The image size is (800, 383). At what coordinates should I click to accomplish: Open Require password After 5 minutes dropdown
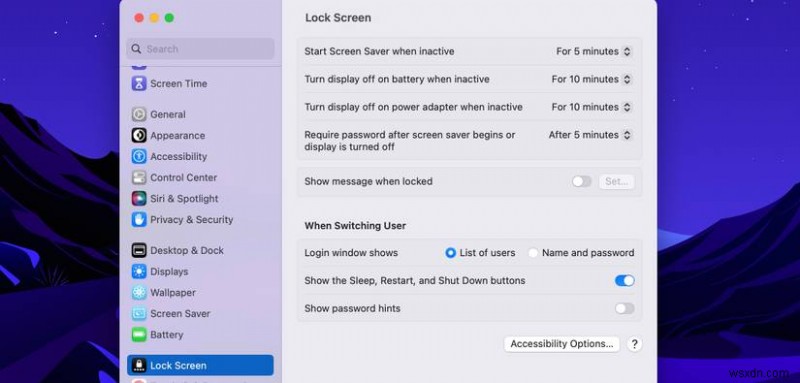(590, 135)
